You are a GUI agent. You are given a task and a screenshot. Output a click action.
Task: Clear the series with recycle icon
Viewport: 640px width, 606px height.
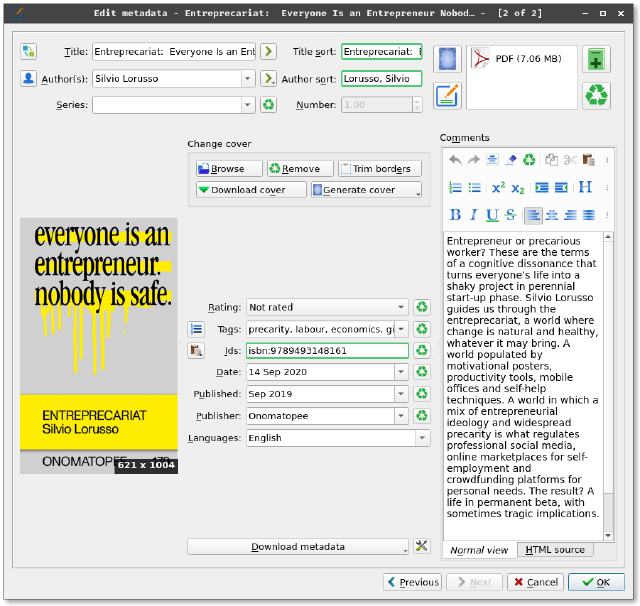point(268,105)
